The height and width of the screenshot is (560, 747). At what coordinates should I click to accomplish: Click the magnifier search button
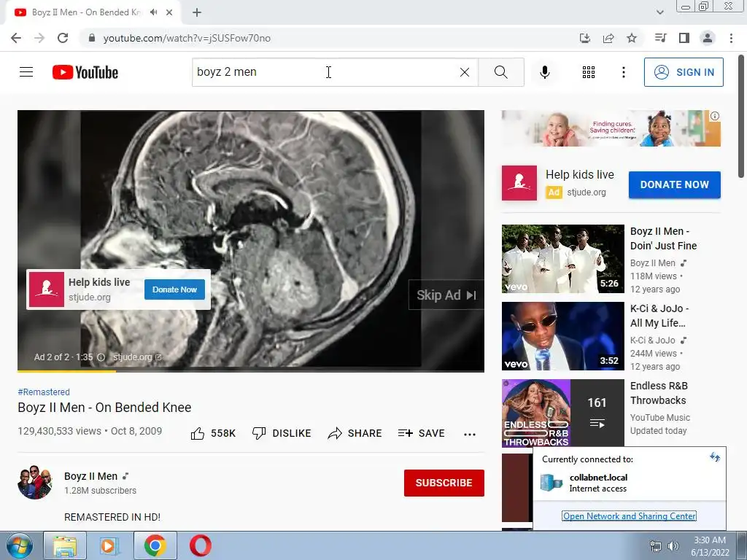(x=500, y=72)
